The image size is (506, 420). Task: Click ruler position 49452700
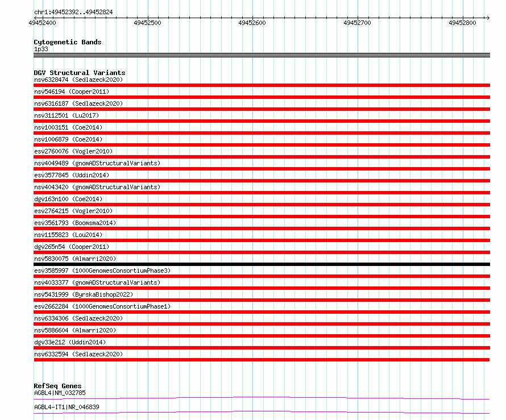tap(357, 23)
